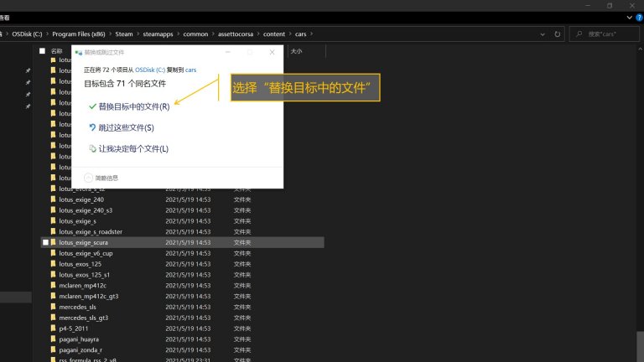The width and height of the screenshot is (644, 362).
Task: Collapse details via 简略信息 expander
Action: point(101,178)
